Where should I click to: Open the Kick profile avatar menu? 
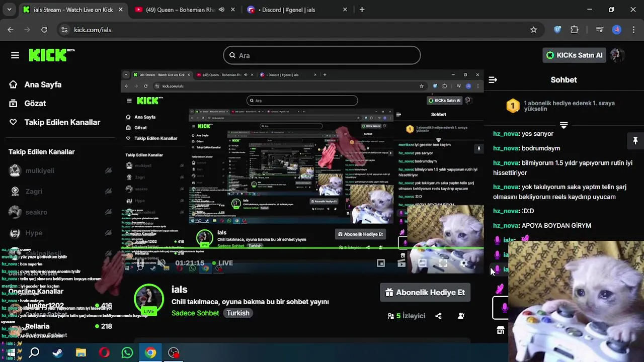[x=617, y=55]
